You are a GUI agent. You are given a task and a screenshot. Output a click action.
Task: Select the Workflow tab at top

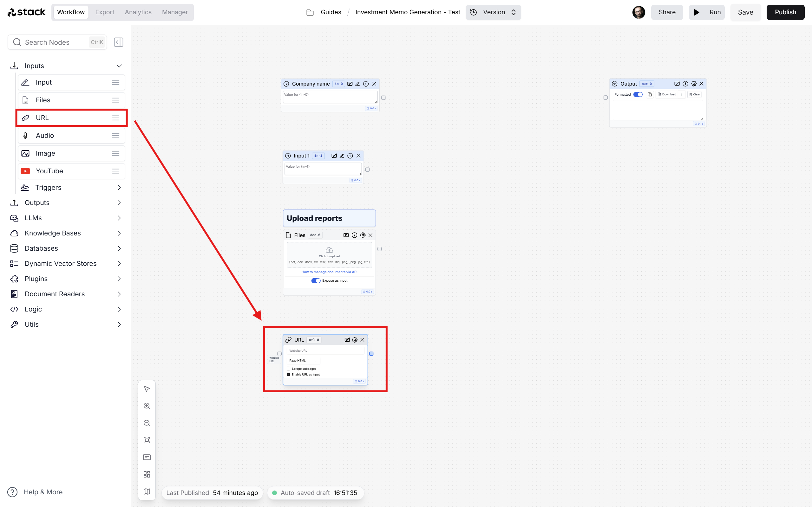pyautogui.click(x=71, y=12)
